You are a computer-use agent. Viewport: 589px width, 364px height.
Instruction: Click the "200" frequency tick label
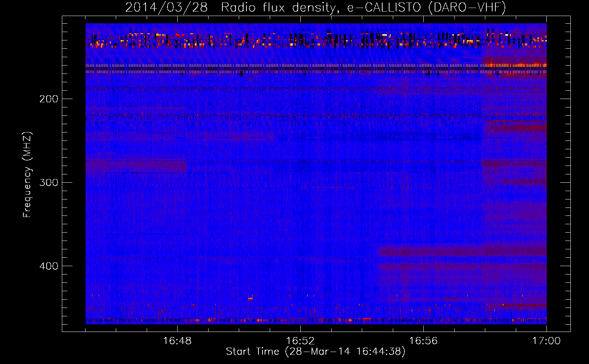click(x=49, y=99)
